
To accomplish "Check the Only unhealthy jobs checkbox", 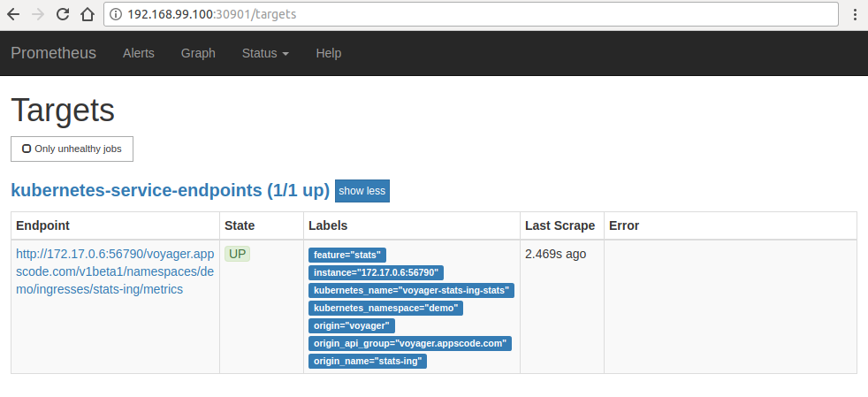I will pyautogui.click(x=27, y=149).
